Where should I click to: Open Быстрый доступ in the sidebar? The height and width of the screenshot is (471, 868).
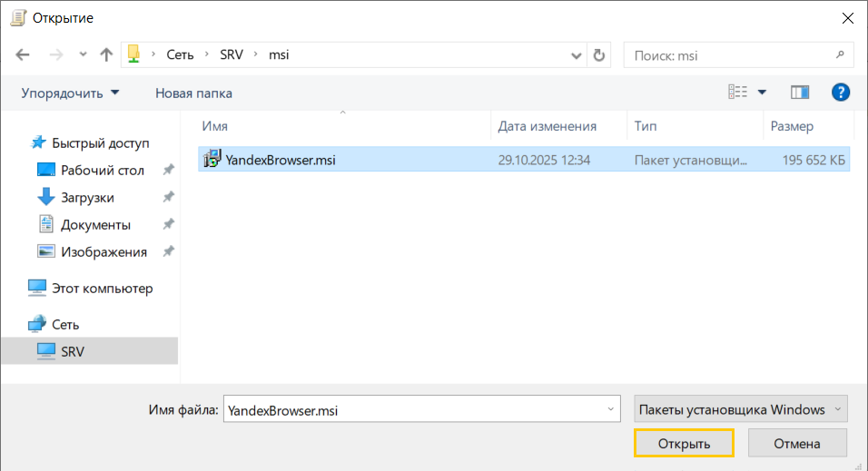point(101,142)
